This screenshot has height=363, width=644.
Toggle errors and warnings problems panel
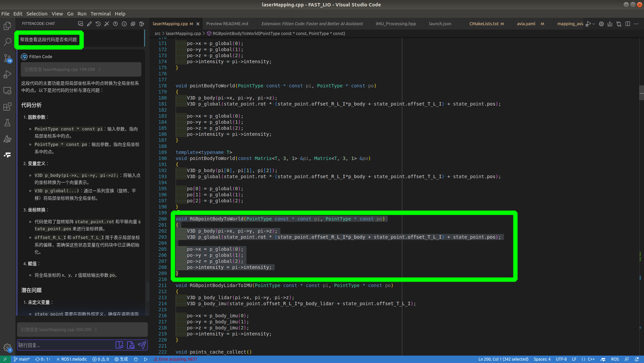tap(101, 359)
